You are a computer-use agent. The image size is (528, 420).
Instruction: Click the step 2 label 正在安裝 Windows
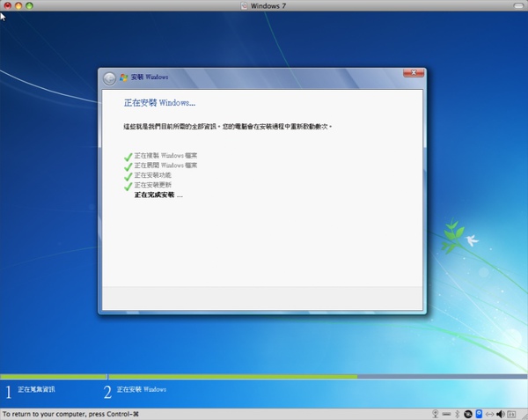pos(142,389)
